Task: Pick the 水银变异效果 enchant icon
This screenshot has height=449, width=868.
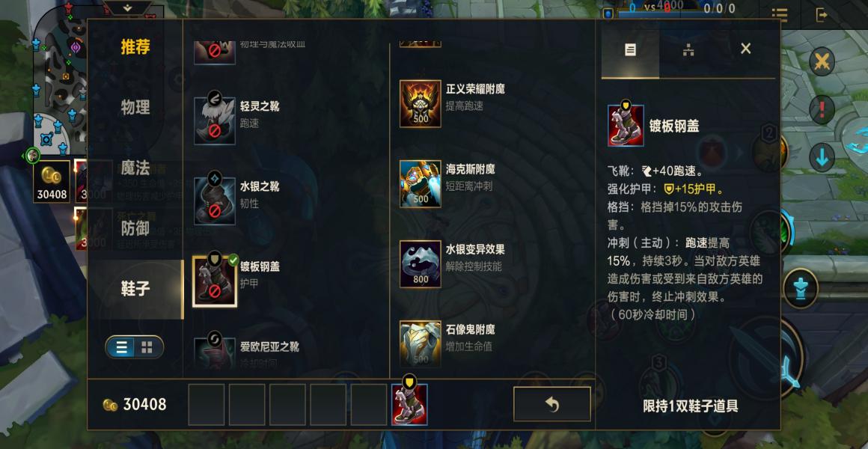Action: (x=421, y=264)
